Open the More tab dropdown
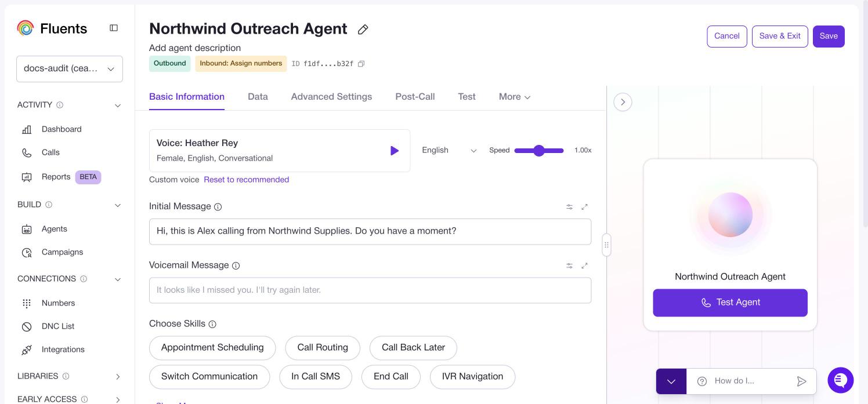This screenshot has height=404, width=868. (515, 97)
